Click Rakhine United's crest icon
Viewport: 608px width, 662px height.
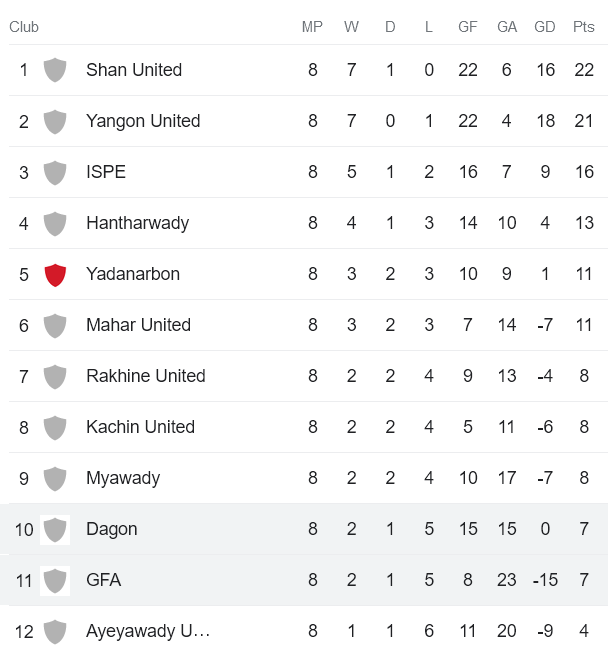[x=55, y=376]
